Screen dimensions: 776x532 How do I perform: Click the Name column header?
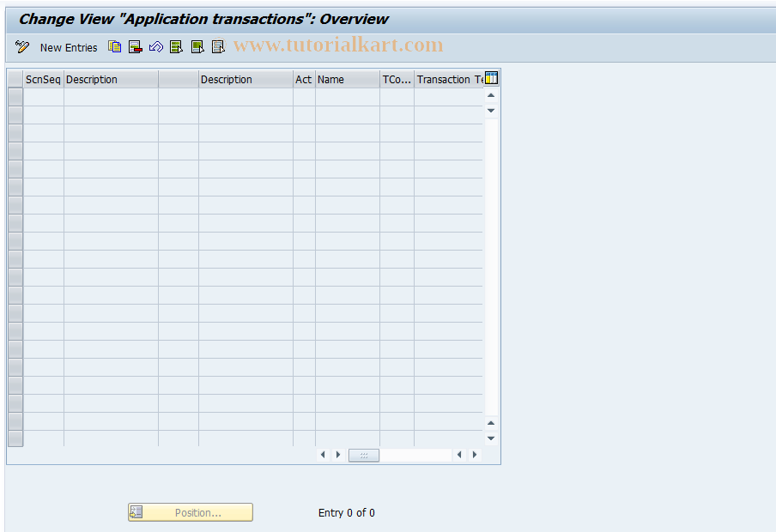348,79
